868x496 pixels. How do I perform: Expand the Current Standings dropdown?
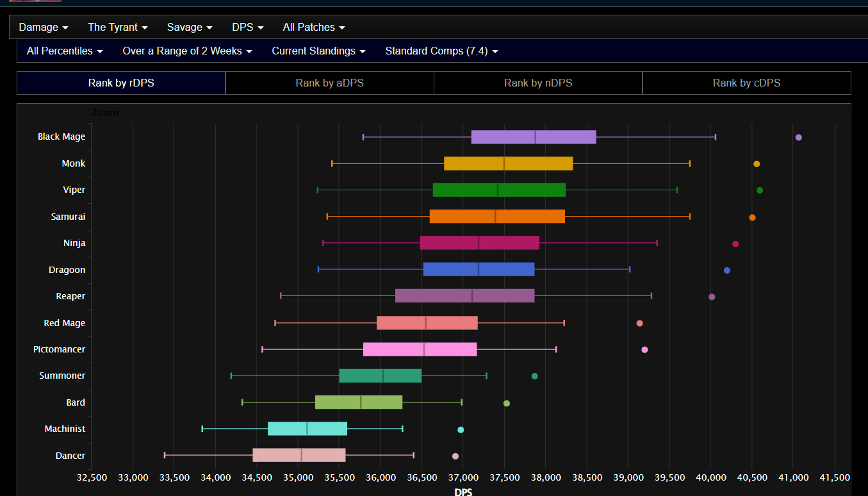click(x=318, y=51)
